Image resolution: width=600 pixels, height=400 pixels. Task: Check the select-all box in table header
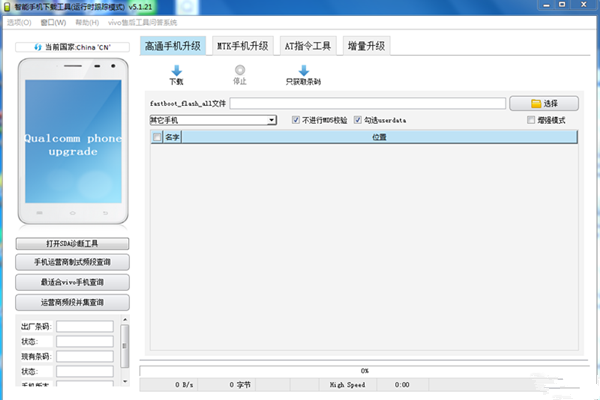[x=157, y=137]
